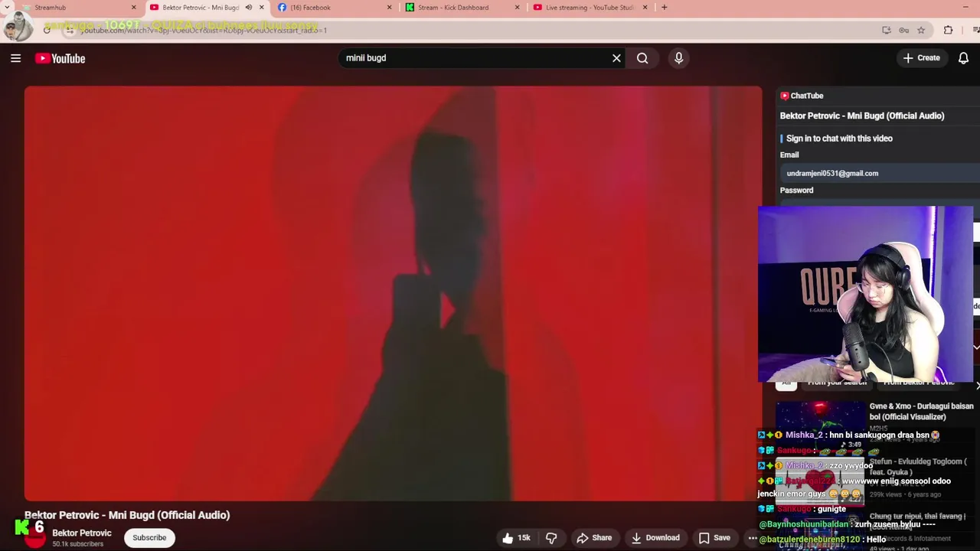980x551 pixels.
Task: Select the 'From your search' filter chip
Action: pyautogui.click(x=837, y=382)
